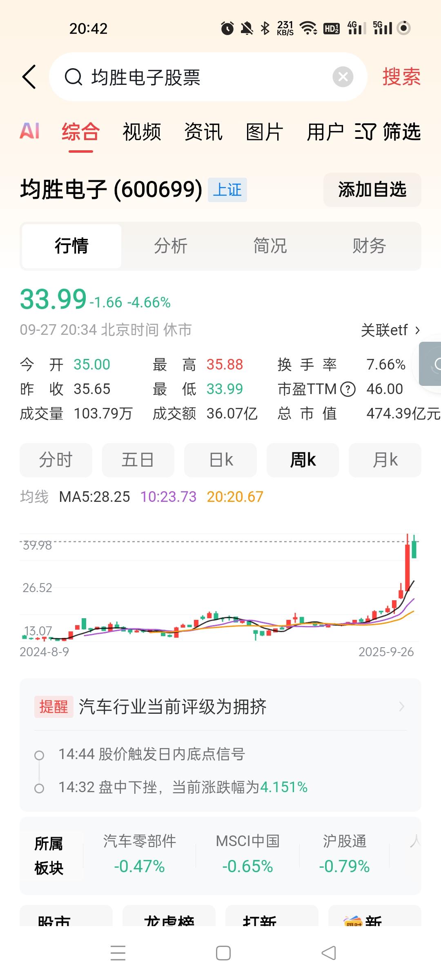Select the 分时 chart option
441x980 pixels.
tap(56, 460)
